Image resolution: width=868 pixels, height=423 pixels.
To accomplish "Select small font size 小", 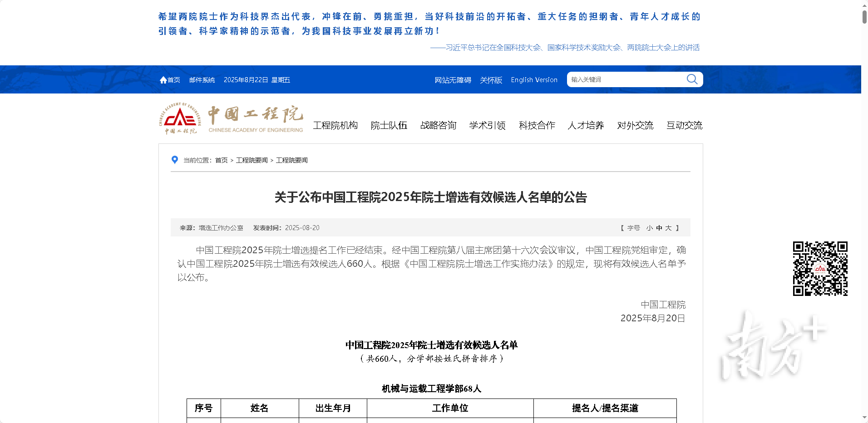I will (649, 228).
